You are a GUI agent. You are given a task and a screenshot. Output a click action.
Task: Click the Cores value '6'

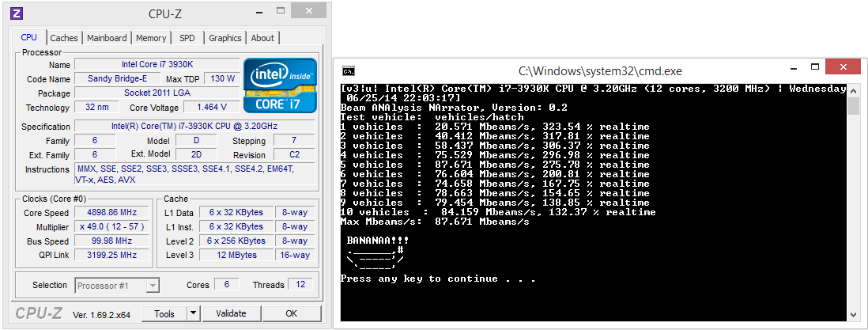tap(226, 285)
